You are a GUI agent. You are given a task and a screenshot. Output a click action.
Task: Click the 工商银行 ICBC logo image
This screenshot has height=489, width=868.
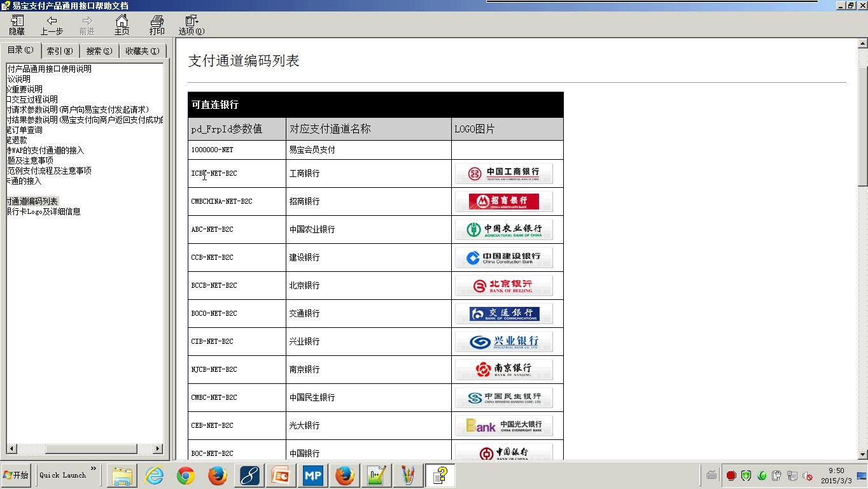click(504, 173)
